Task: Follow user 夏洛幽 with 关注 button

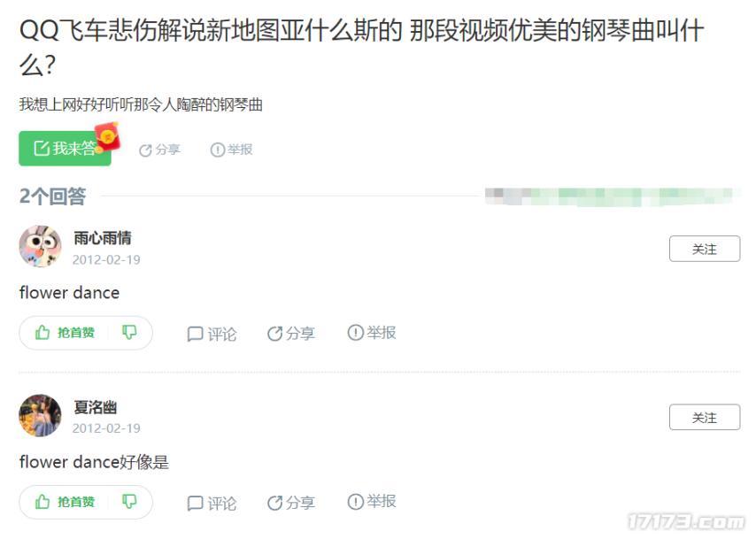Action: point(705,417)
